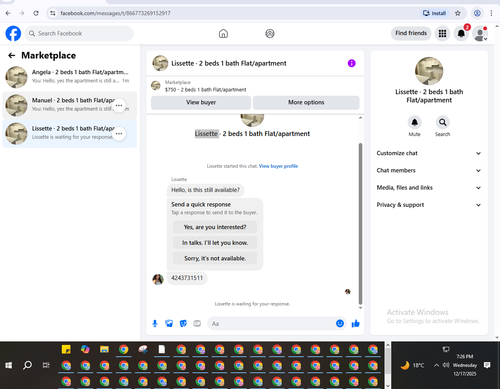The image size is (500, 389).
Task: Select the Lissette apartment conversation
Action: 69,134
